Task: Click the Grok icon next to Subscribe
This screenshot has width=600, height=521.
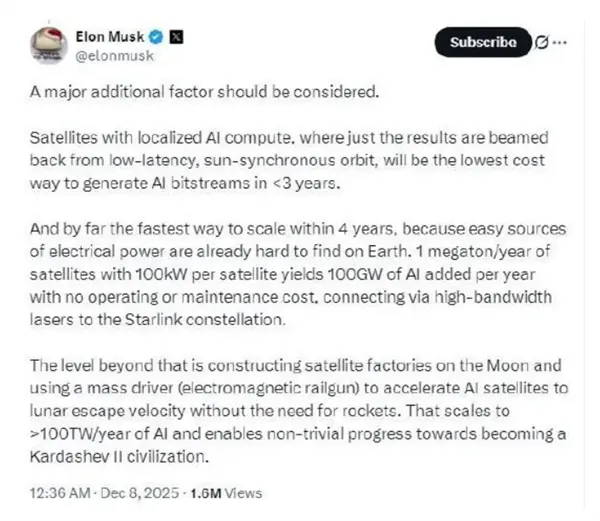Action: pos(541,42)
